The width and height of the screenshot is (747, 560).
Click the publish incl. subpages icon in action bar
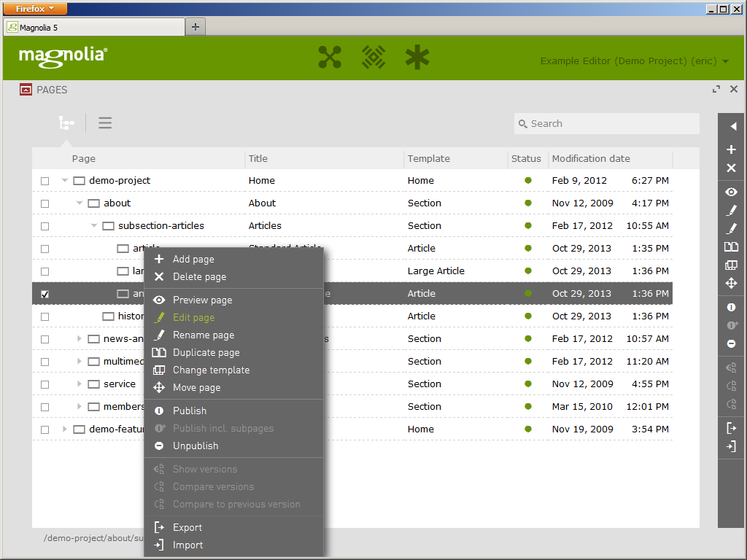pyautogui.click(x=732, y=325)
